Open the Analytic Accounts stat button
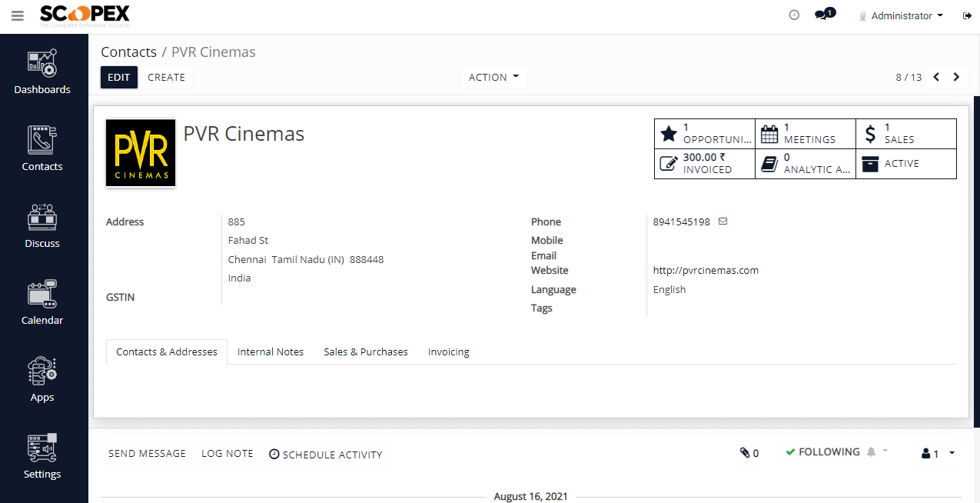 (806, 164)
